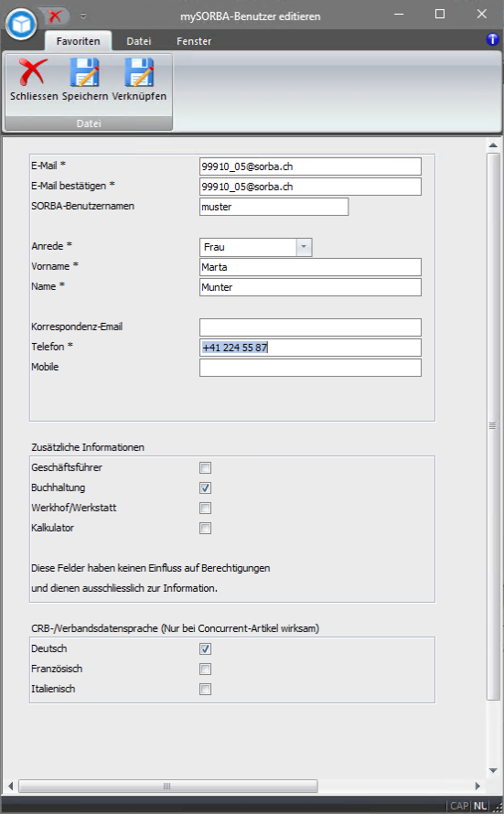The height and width of the screenshot is (814, 504).
Task: Enable the Werkhof/Werkstatt checkbox
Action: coord(206,509)
